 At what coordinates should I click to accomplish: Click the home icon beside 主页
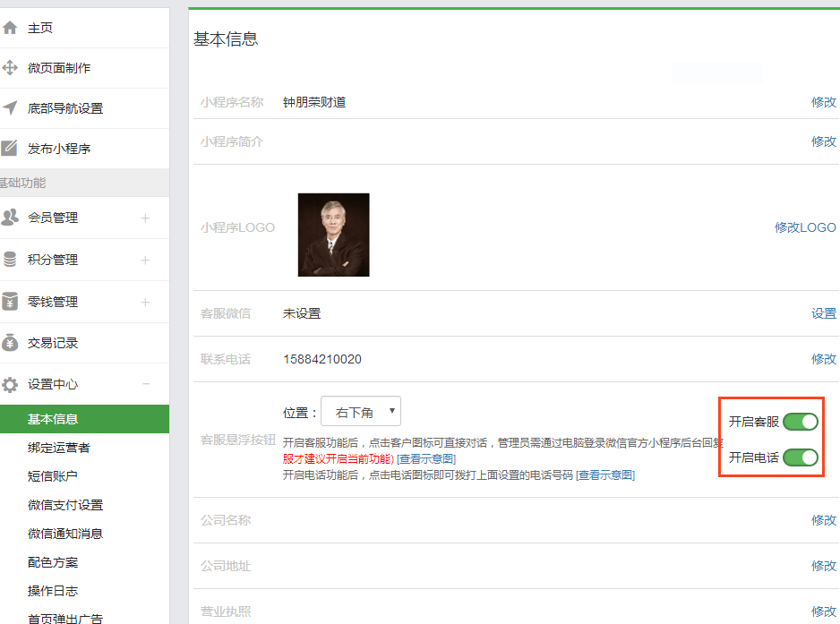click(x=10, y=28)
